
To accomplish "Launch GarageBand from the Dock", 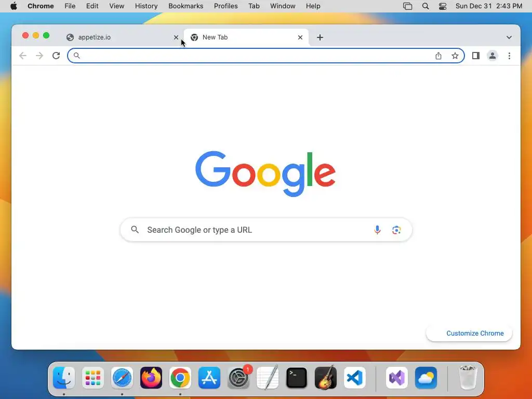I will click(326, 378).
